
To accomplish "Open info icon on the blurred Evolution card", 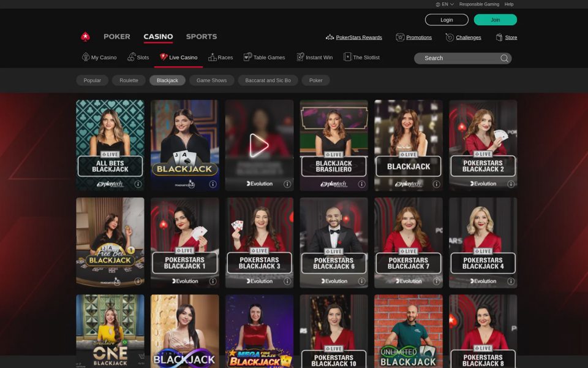I will click(x=287, y=184).
